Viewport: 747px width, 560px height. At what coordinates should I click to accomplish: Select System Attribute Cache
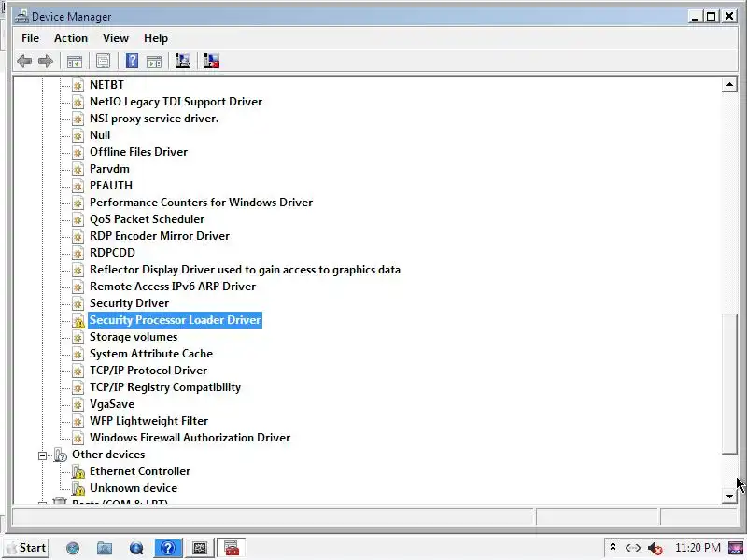point(151,354)
